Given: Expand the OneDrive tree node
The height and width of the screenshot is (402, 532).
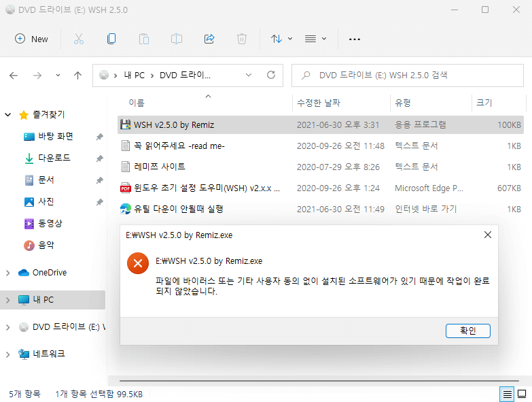Looking at the screenshot, I should coord(7,273).
